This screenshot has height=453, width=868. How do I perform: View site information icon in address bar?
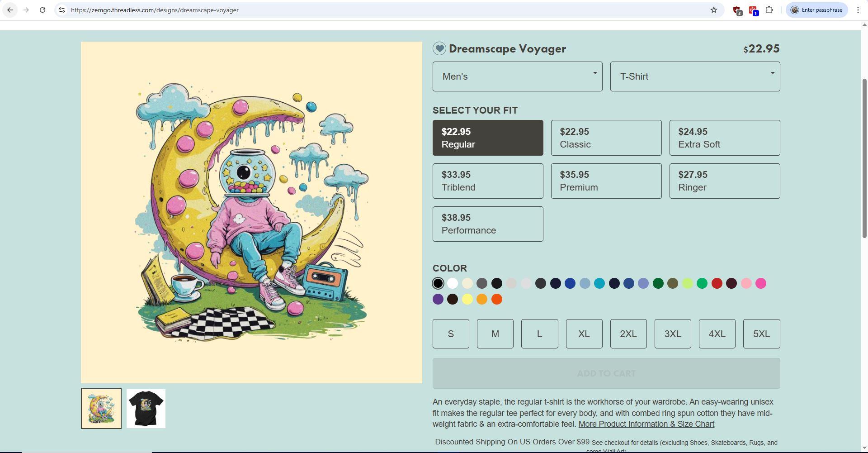[62, 10]
